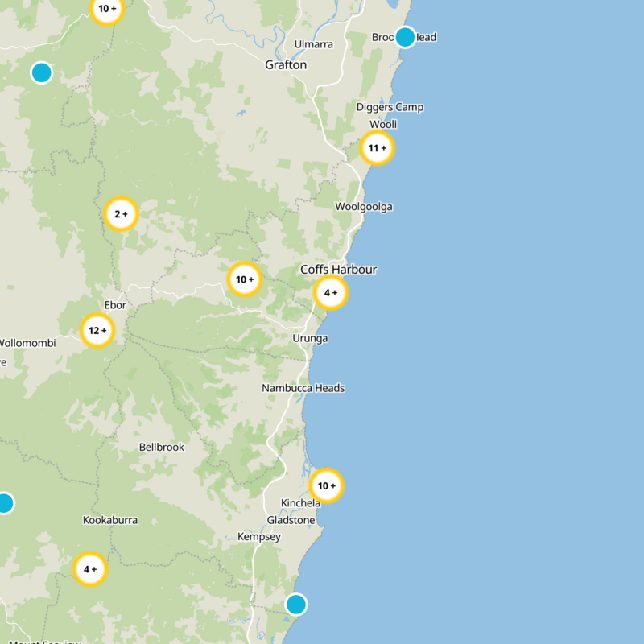Open the 10 + cluster west of Coffs Harbour
This screenshot has height=644, width=644.
pyautogui.click(x=245, y=279)
